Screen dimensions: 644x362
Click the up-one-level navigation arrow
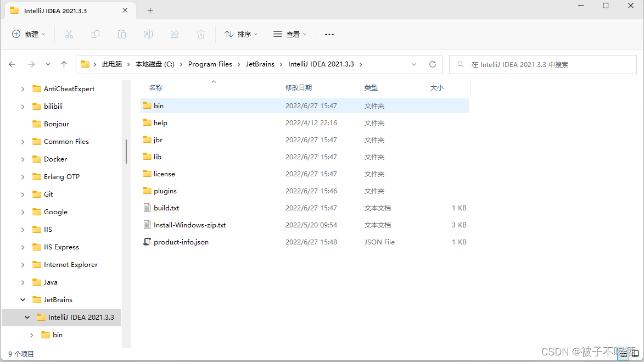pos(63,64)
